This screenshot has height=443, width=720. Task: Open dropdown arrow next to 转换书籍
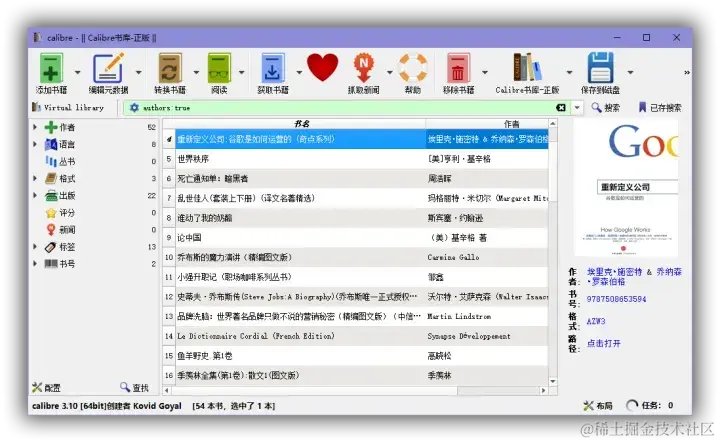click(196, 72)
